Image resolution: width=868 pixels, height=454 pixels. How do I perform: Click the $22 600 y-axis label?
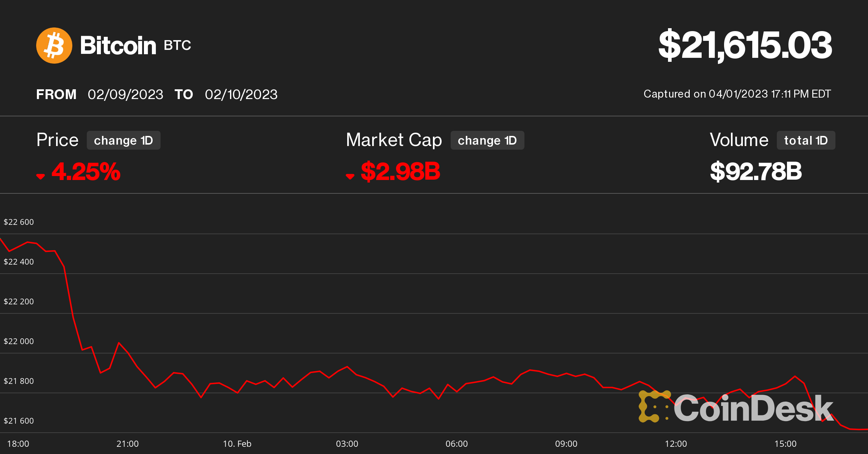point(19,222)
